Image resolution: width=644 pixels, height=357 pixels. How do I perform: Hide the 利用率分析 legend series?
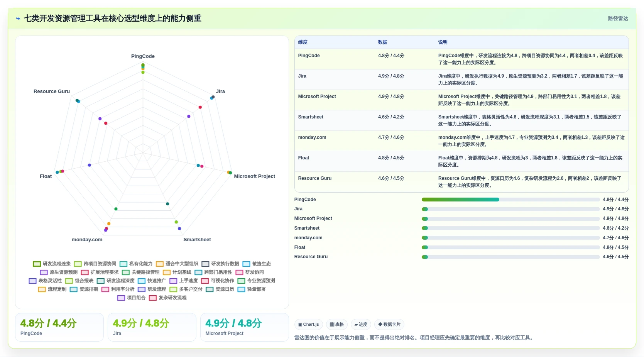tap(118, 289)
